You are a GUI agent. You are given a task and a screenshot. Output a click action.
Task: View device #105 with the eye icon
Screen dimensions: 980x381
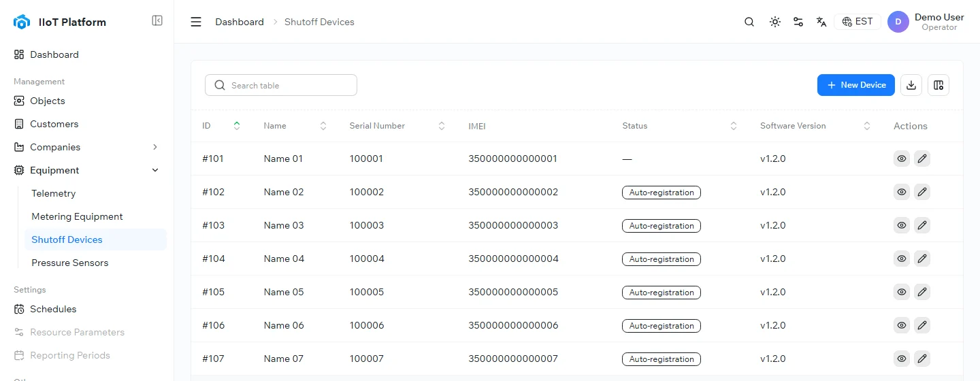(x=902, y=292)
